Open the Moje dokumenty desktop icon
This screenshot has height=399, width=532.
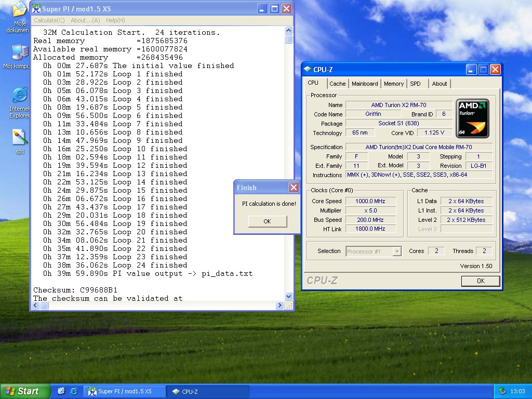pyautogui.click(x=19, y=17)
